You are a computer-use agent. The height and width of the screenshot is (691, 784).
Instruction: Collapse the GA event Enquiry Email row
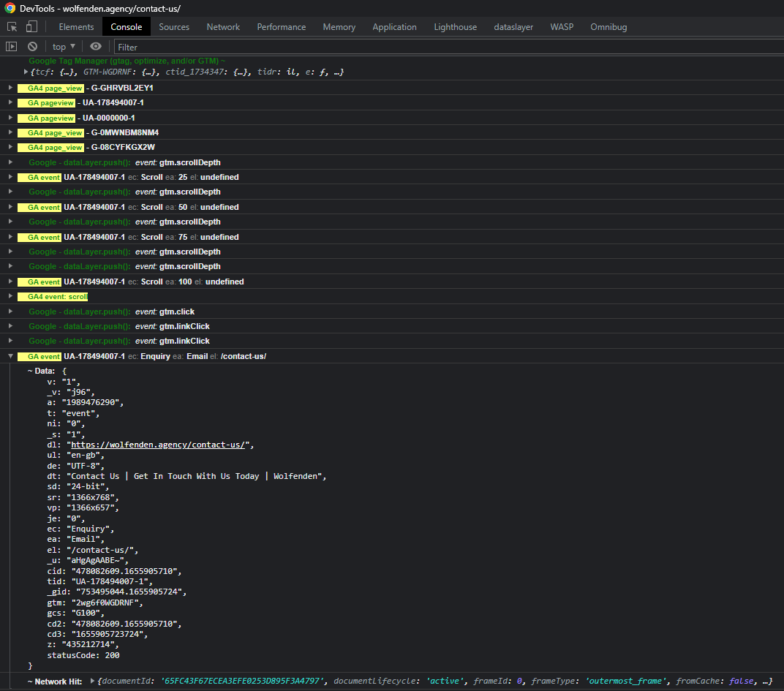(x=10, y=357)
